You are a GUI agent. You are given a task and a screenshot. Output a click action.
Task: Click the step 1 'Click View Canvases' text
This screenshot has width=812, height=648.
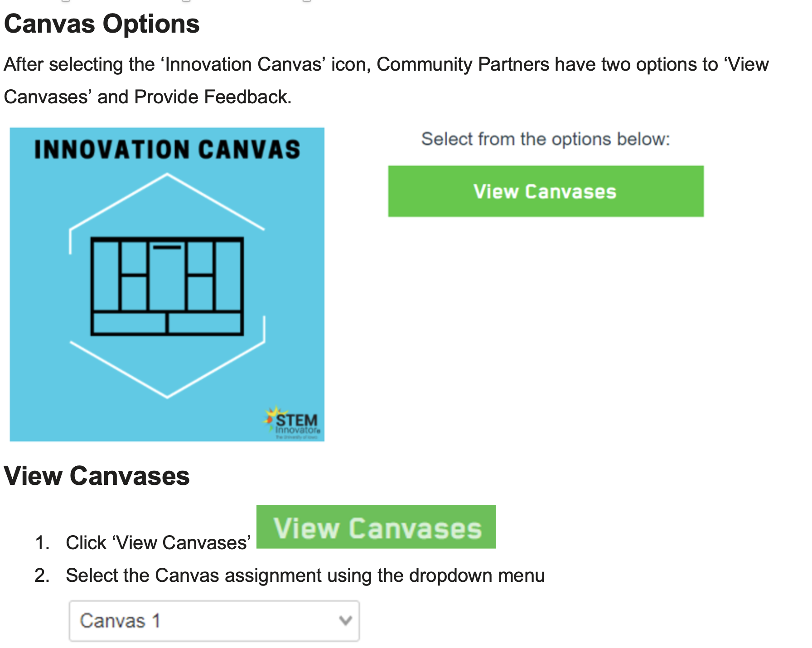(x=158, y=542)
